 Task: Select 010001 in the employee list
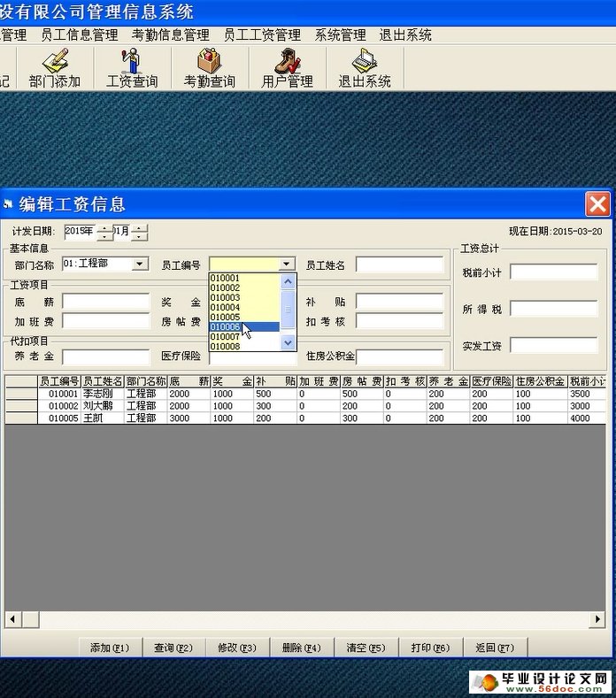[244, 278]
